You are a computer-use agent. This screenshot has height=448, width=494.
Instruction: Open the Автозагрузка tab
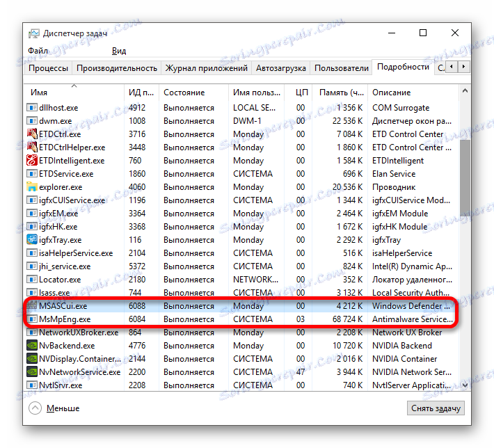(x=280, y=68)
